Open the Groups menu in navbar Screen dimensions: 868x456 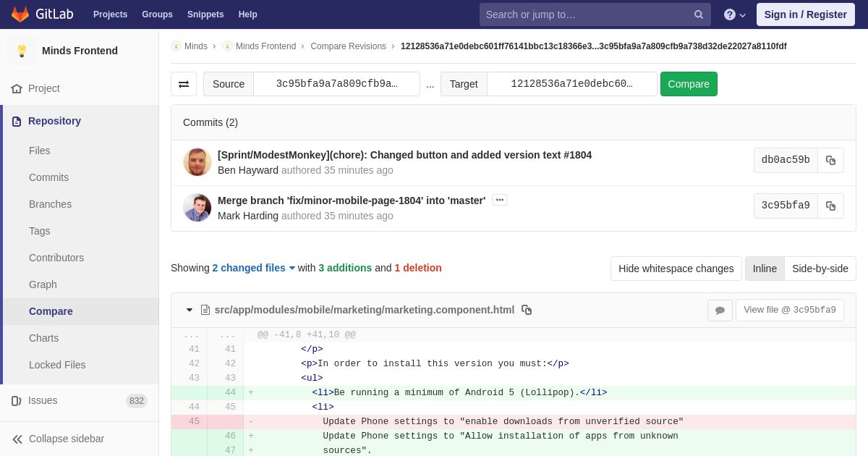click(157, 14)
